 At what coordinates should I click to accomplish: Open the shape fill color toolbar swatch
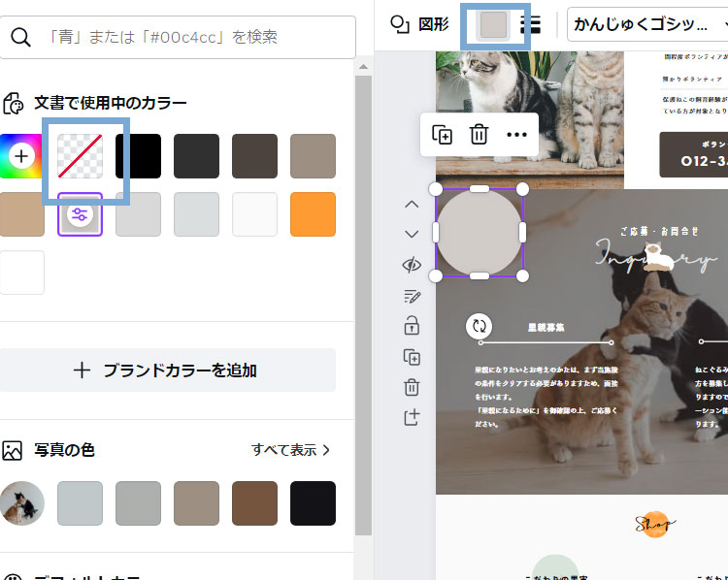click(493, 24)
